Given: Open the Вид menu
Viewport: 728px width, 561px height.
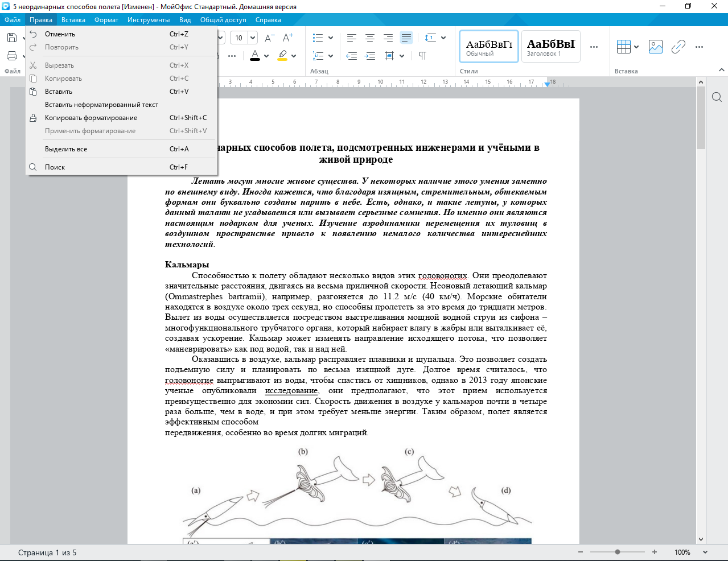Looking at the screenshot, I should click(x=185, y=20).
